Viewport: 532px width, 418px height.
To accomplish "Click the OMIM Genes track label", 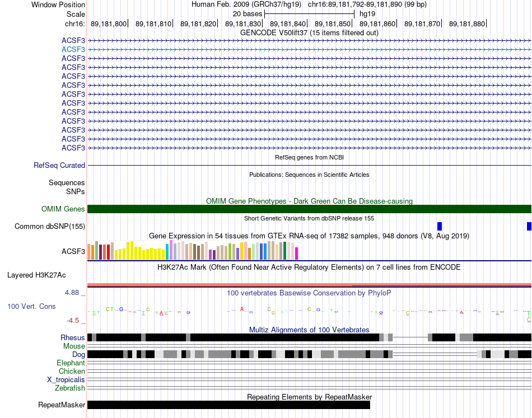I will [63, 209].
